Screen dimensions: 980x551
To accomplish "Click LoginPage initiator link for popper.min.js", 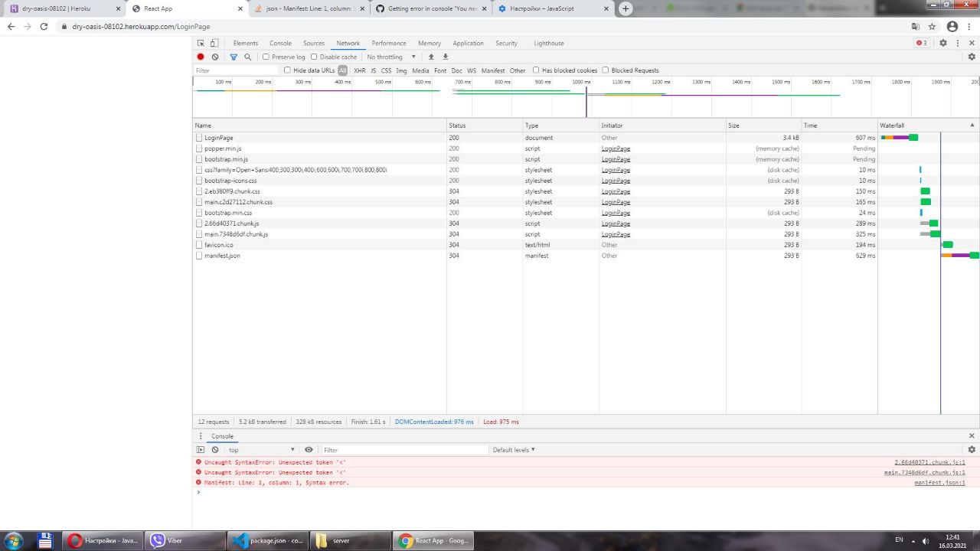I will (x=616, y=148).
